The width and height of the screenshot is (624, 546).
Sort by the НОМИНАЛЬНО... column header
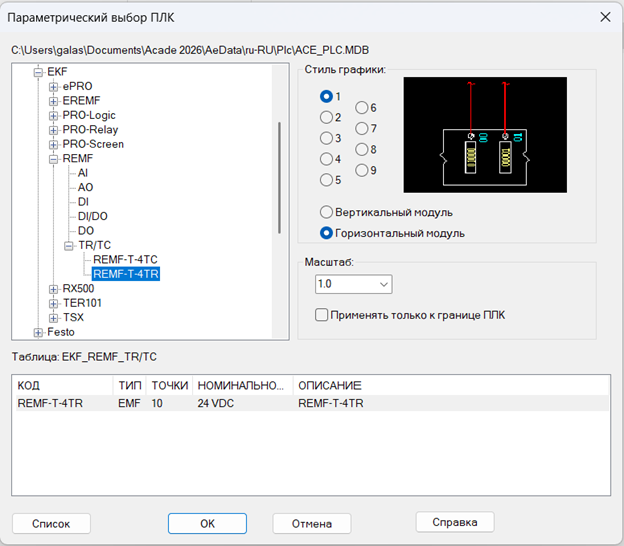[x=243, y=385]
